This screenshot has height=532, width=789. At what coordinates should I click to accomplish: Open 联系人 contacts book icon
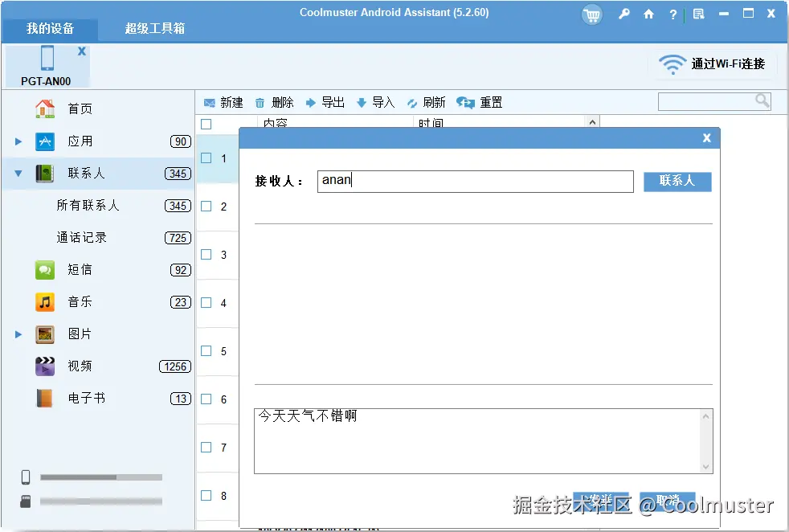coord(45,174)
